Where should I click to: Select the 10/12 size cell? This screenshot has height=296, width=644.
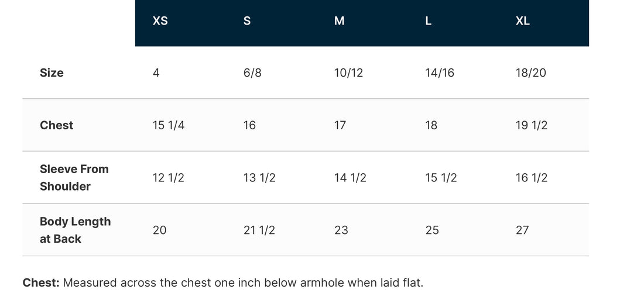[348, 73]
